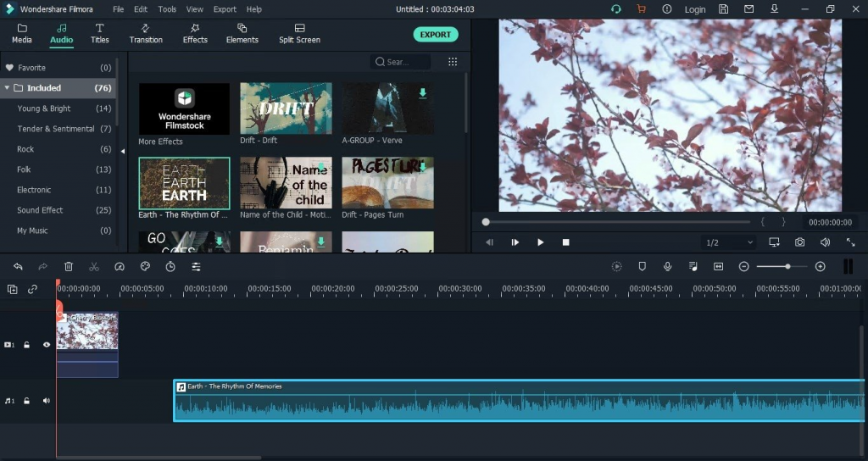This screenshot has width=868, height=461.
Task: Take a snapshot with the camera icon
Action: click(x=799, y=242)
